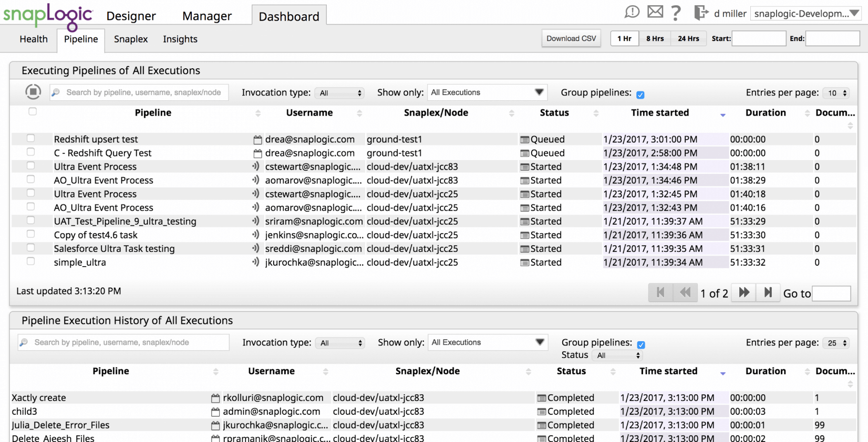
Task: Click status icon of Salesforce Ultra Task testing
Action: click(524, 249)
